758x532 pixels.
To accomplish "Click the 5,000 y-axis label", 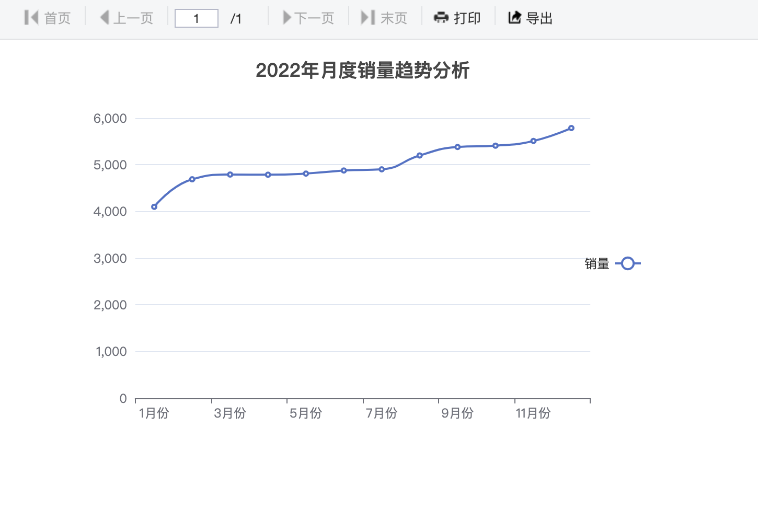I will (x=110, y=165).
